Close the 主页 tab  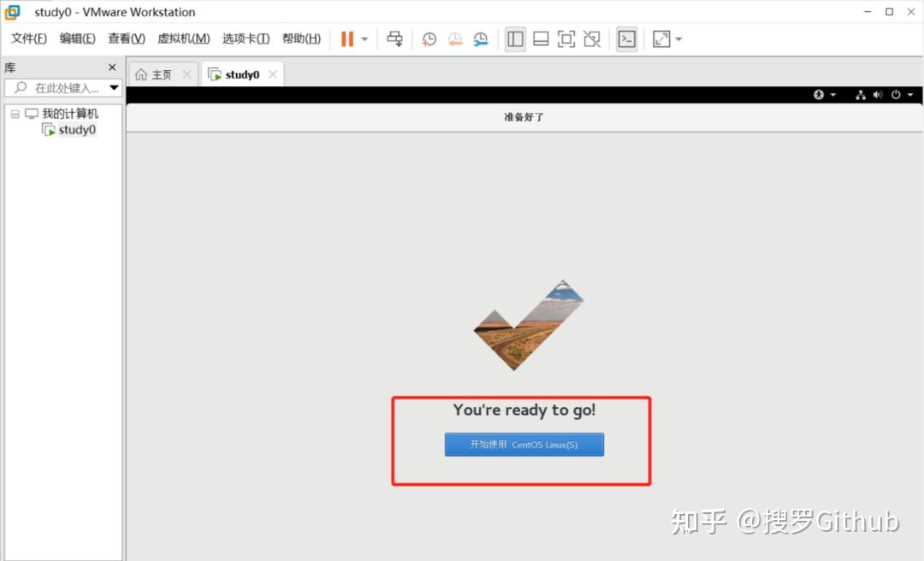[x=187, y=74]
